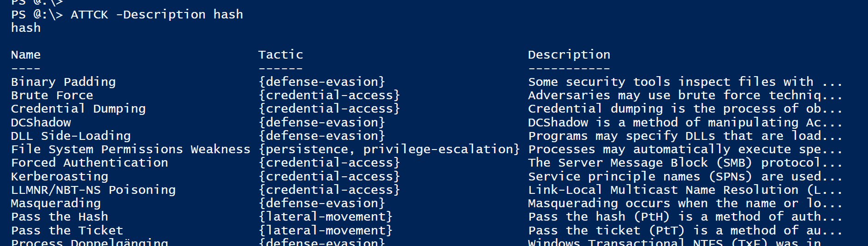
Task: Click the Brute Force entry
Action: click(x=52, y=96)
